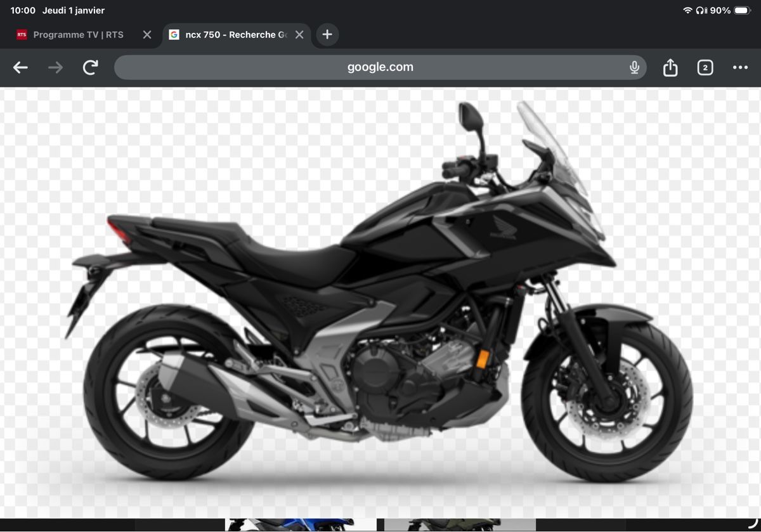
Task: Tap the headphones status icon
Action: pos(701,11)
